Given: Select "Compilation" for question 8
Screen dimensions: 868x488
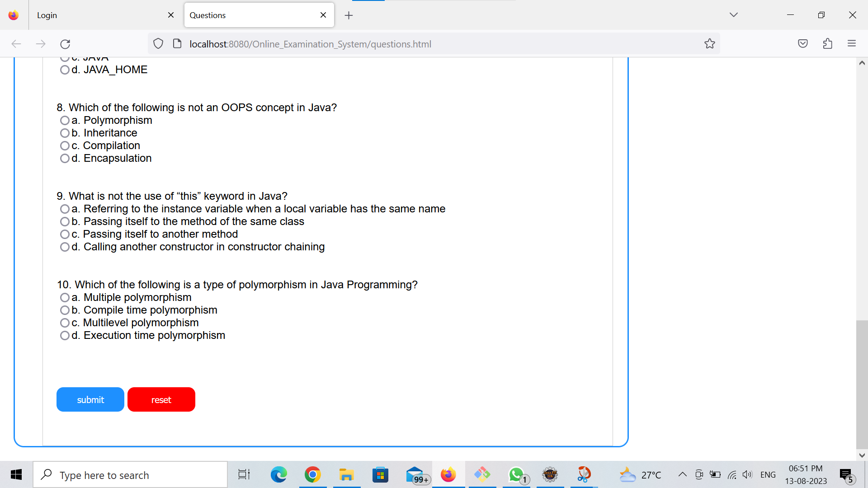Looking at the screenshot, I should tap(65, 145).
